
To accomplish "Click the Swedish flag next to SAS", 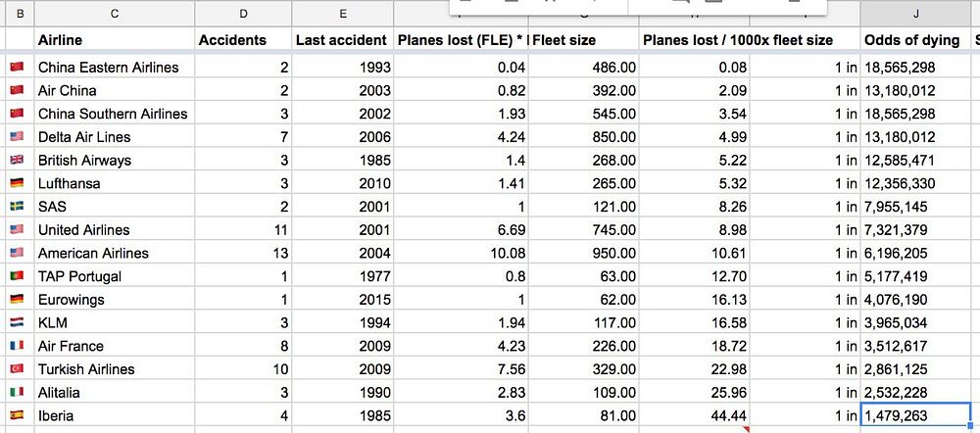I will [x=17, y=207].
